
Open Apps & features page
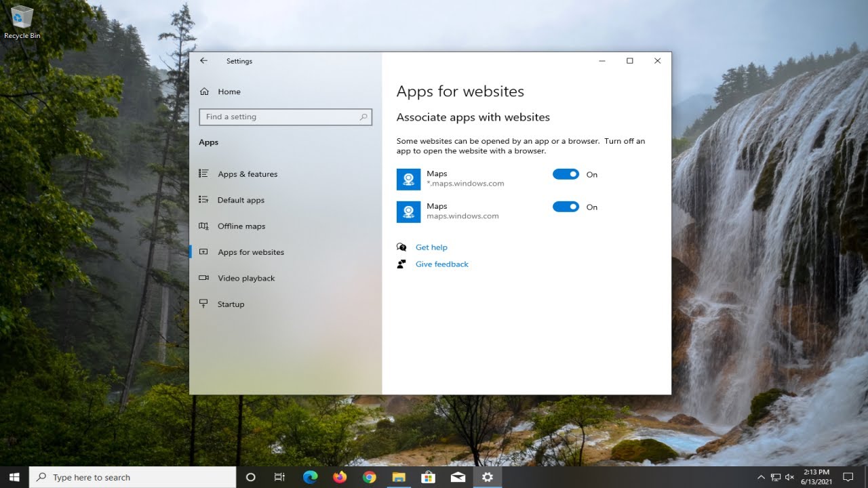[248, 174]
